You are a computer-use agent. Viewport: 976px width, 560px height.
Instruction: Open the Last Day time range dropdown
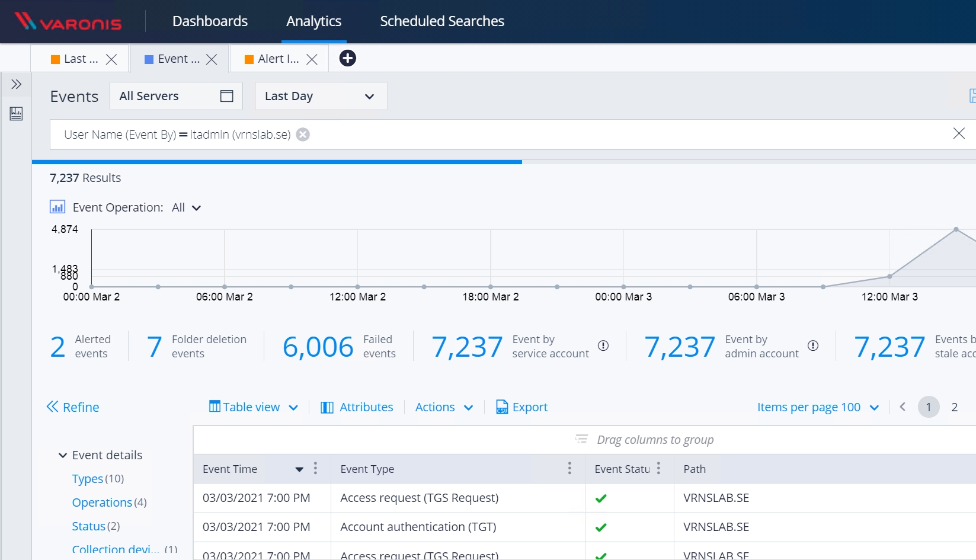[x=369, y=96]
